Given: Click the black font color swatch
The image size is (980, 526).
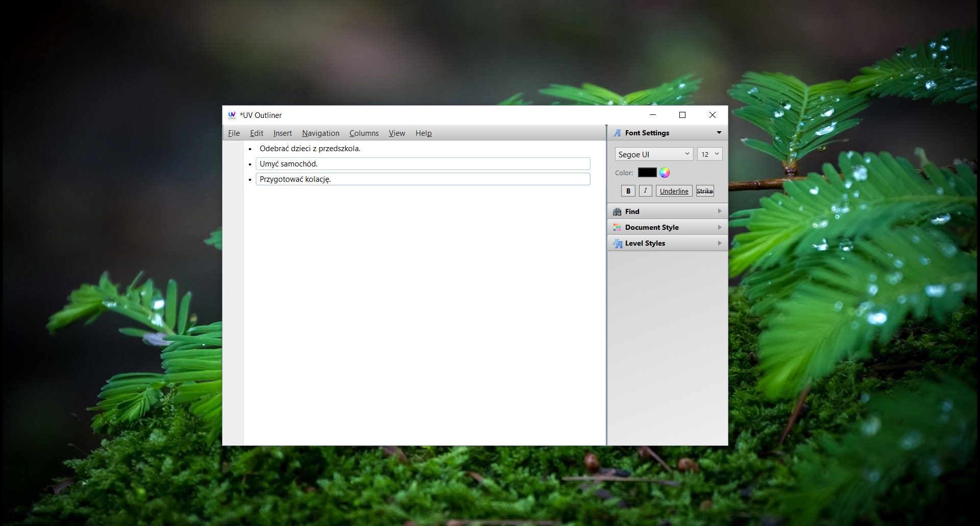Looking at the screenshot, I should pyautogui.click(x=647, y=173).
